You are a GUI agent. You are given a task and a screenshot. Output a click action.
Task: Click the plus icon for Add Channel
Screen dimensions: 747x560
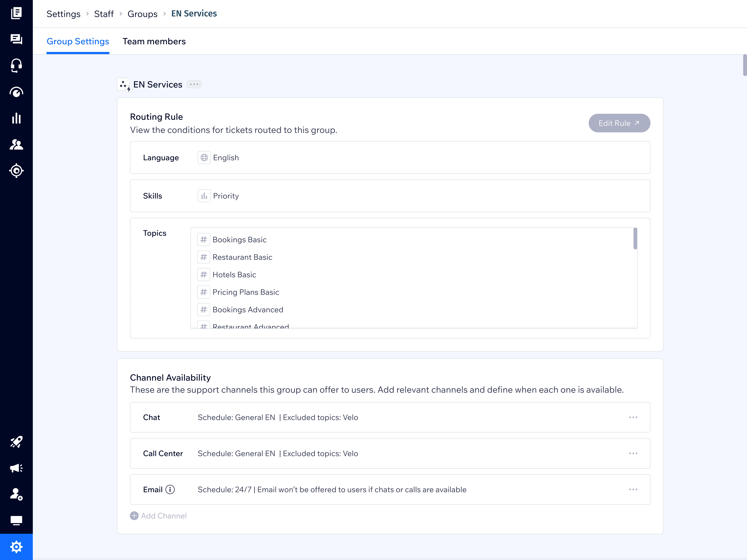(134, 516)
